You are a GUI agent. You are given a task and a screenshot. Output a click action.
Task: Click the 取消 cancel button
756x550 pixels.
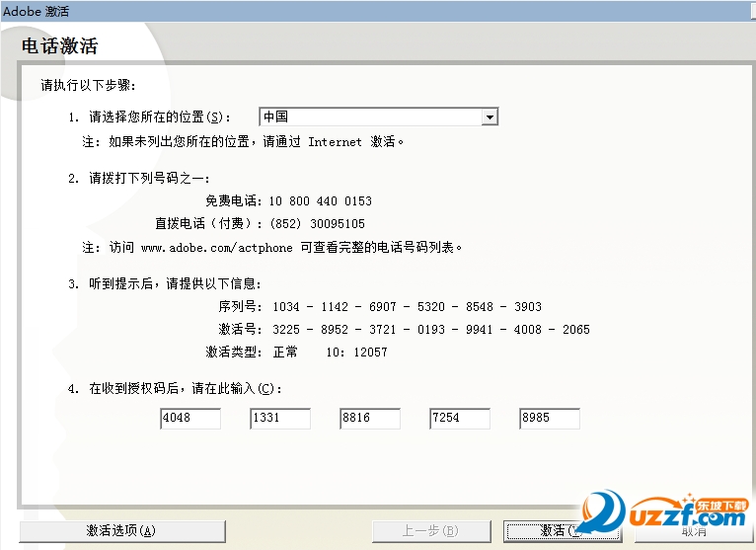click(693, 531)
